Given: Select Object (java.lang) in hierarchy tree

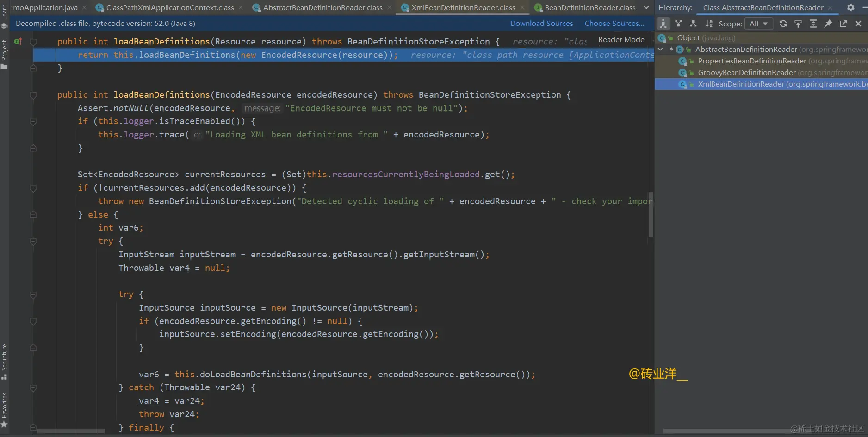Looking at the screenshot, I should 761,38.
